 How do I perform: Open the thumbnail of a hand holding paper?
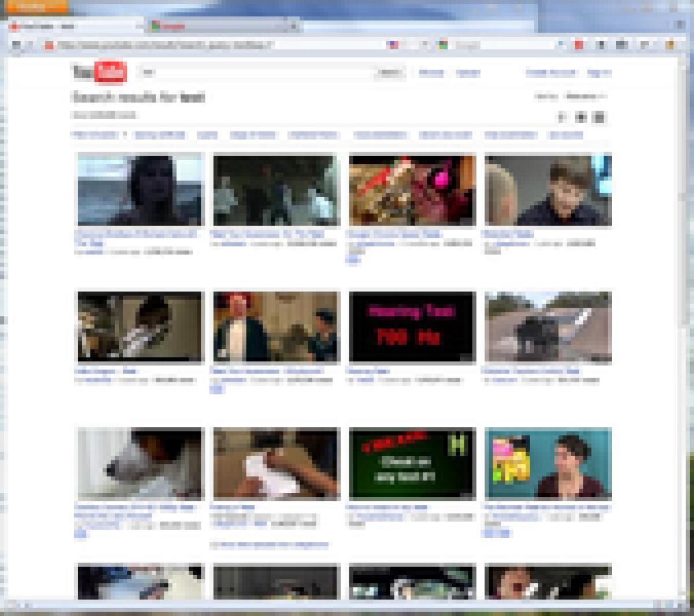tap(276, 463)
